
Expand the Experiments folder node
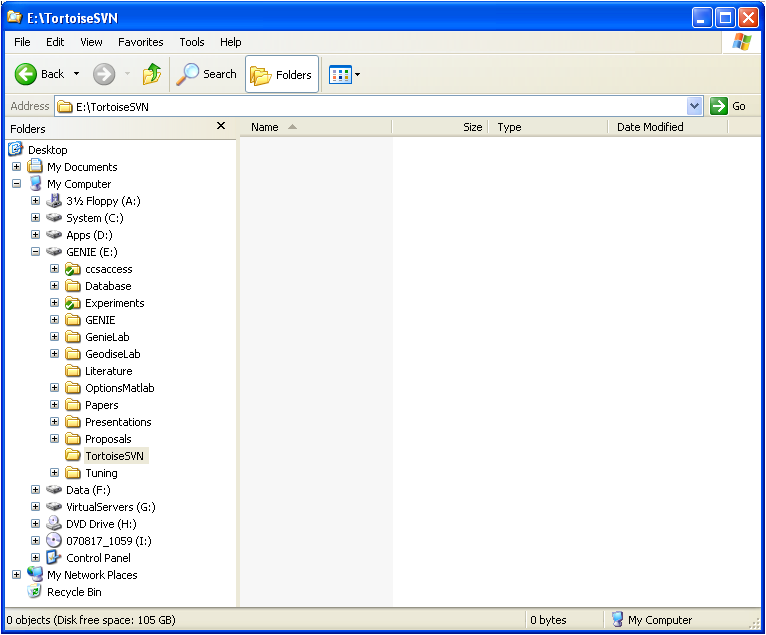coord(55,303)
